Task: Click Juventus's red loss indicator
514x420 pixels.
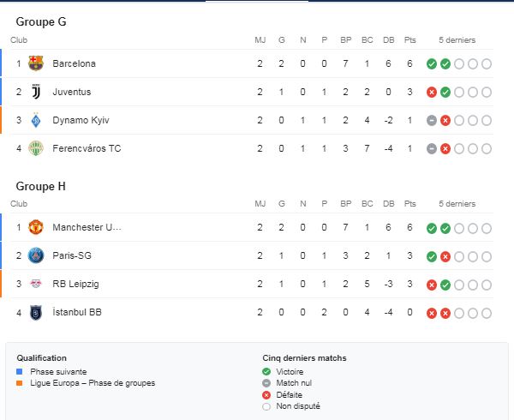Action: 432,93
